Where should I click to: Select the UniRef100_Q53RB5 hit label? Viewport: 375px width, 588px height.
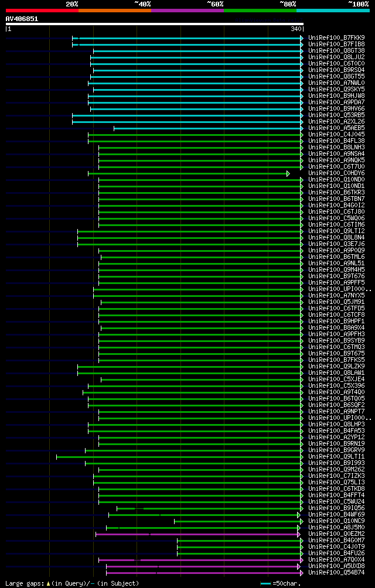336,115
